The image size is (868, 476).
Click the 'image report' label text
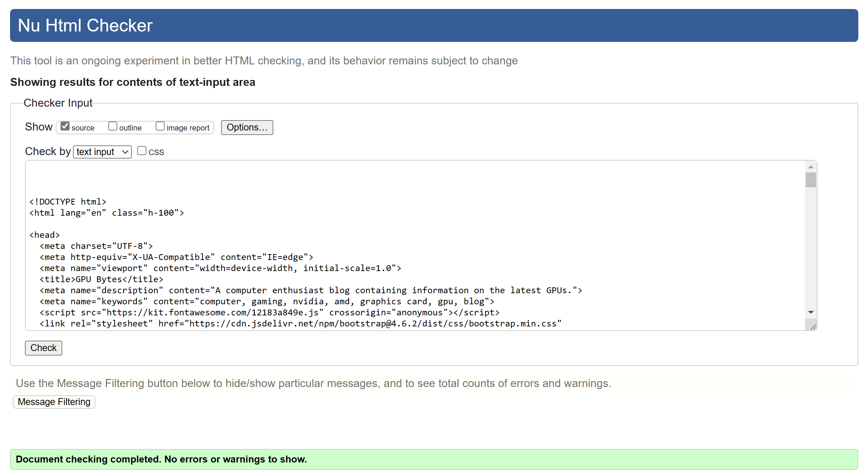(x=188, y=128)
